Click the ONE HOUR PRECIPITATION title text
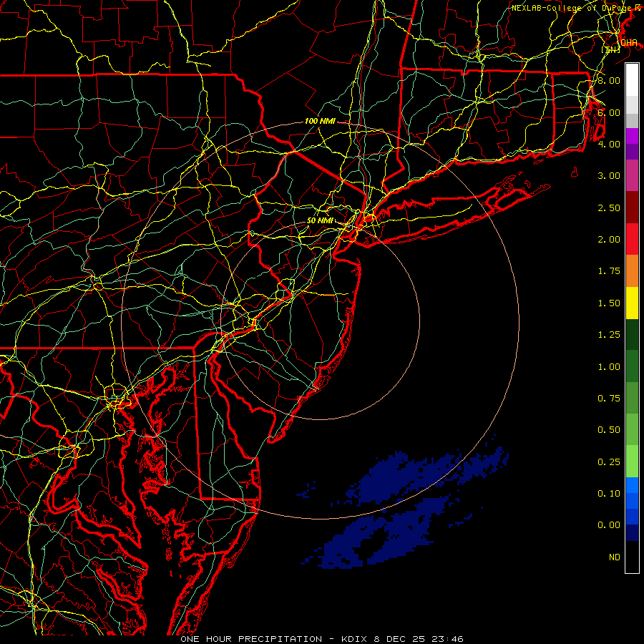 [x=251, y=639]
